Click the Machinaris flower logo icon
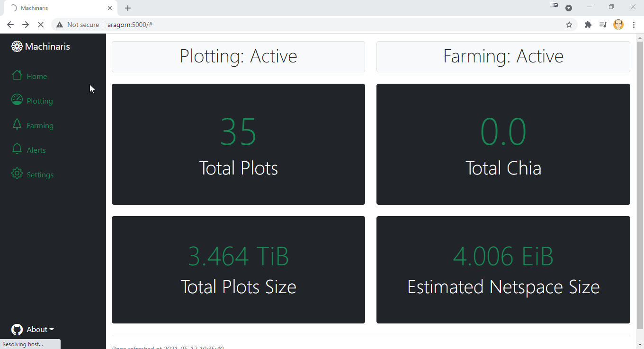 (17, 46)
